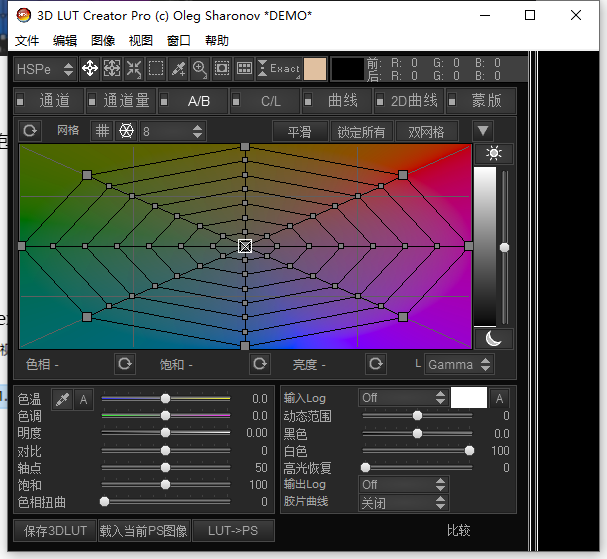Click the 保存3DLUT button

(55, 530)
